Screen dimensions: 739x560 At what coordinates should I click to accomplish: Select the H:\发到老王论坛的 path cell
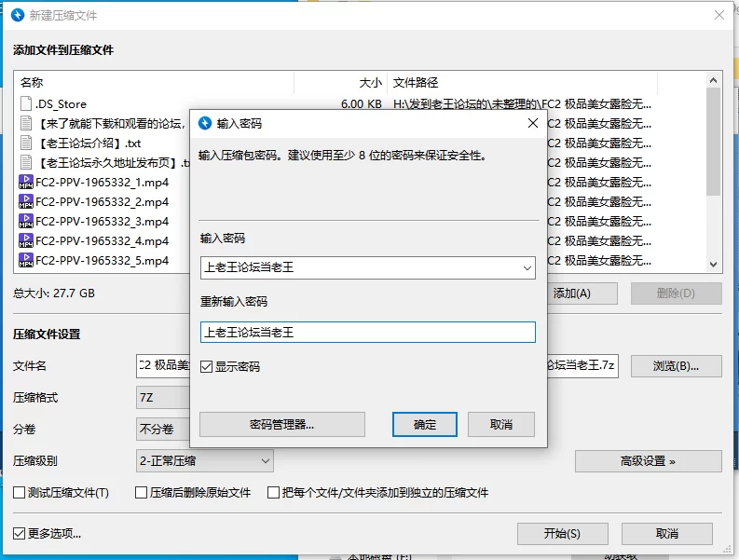pos(522,103)
